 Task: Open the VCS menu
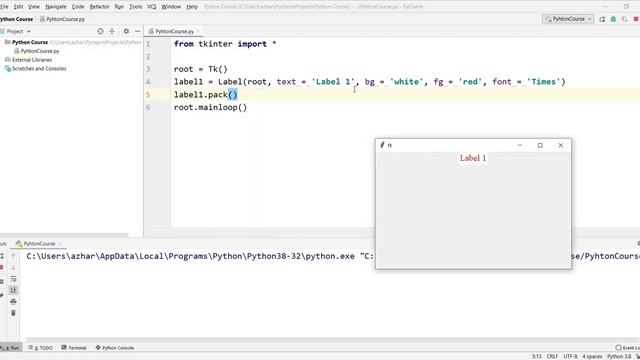pyautogui.click(x=152, y=7)
